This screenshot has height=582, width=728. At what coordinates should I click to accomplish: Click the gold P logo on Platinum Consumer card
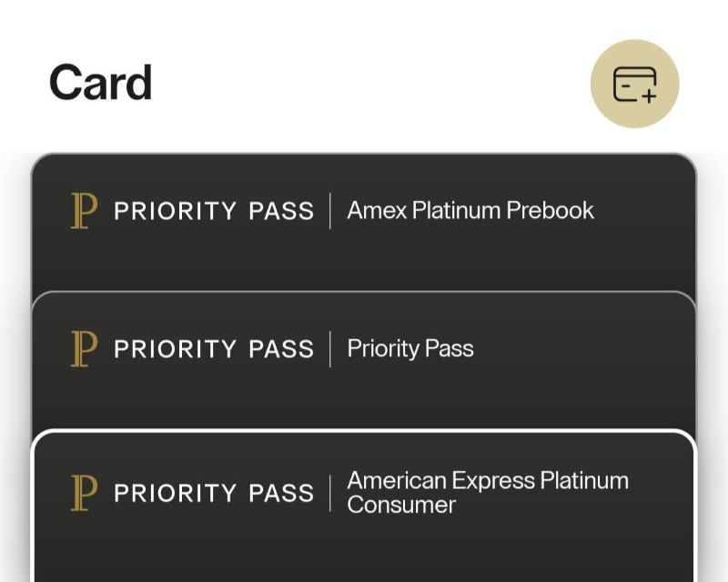(84, 493)
